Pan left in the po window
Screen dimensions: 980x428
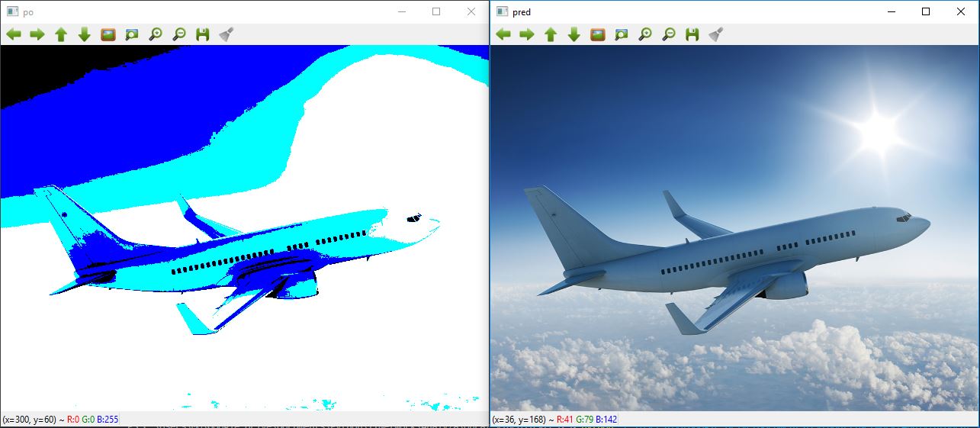(14, 34)
